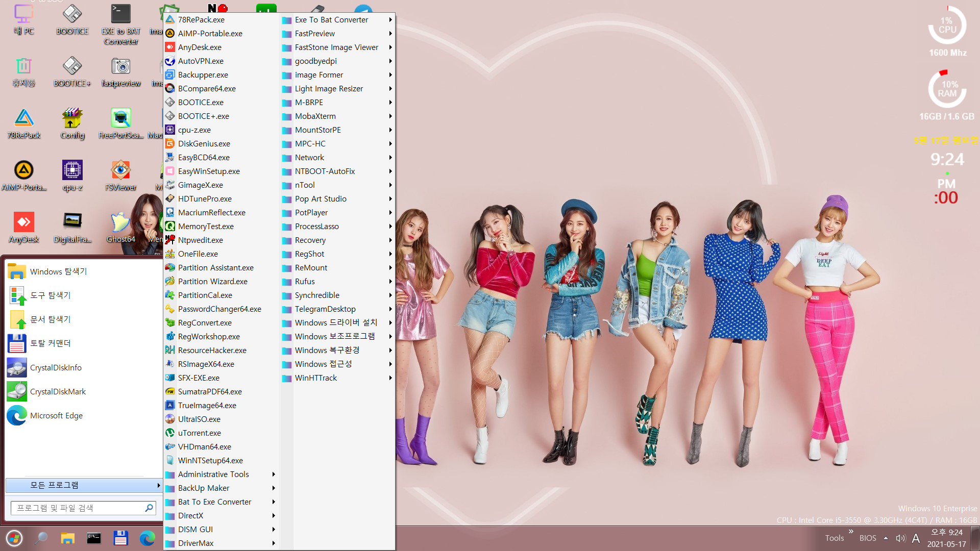980x551 pixels.
Task: Expand DISM GUI folder submenu
Action: [x=222, y=529]
